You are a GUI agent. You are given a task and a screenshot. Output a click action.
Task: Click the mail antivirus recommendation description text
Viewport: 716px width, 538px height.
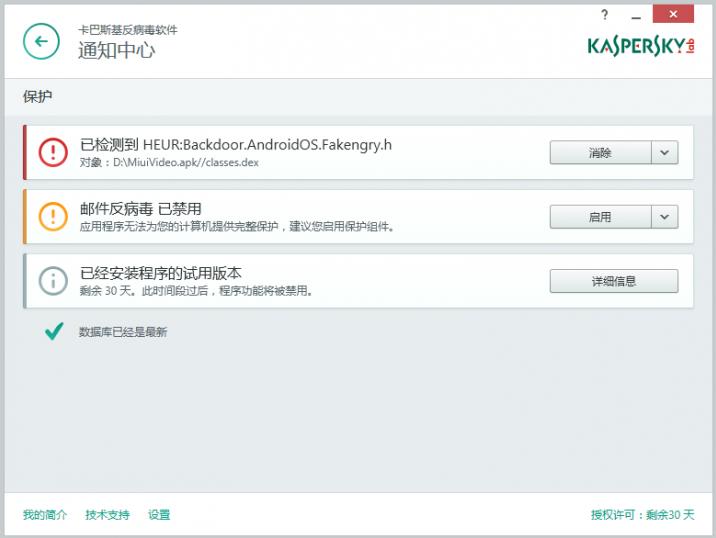click(x=237, y=227)
